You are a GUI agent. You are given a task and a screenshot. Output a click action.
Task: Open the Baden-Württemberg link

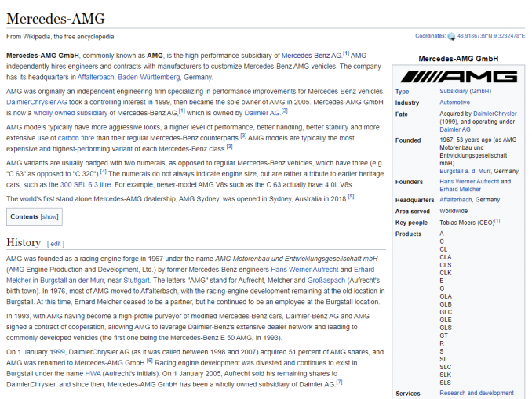pyautogui.click(x=149, y=78)
